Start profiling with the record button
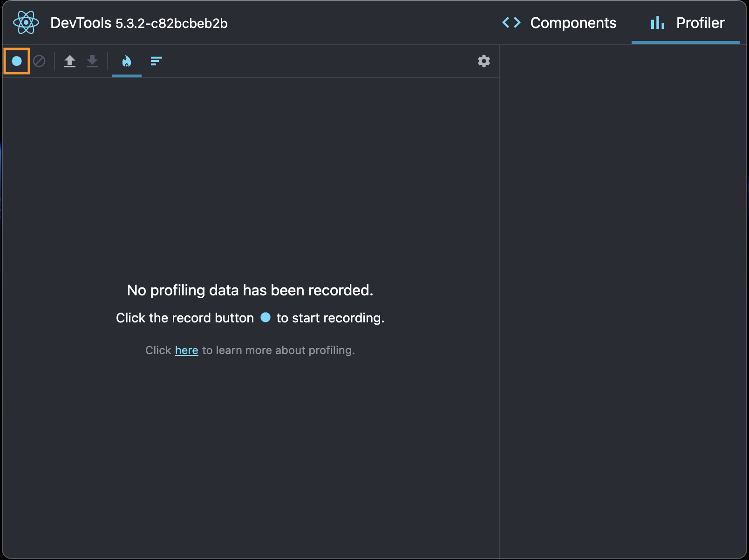This screenshot has height=560, width=749. click(17, 61)
